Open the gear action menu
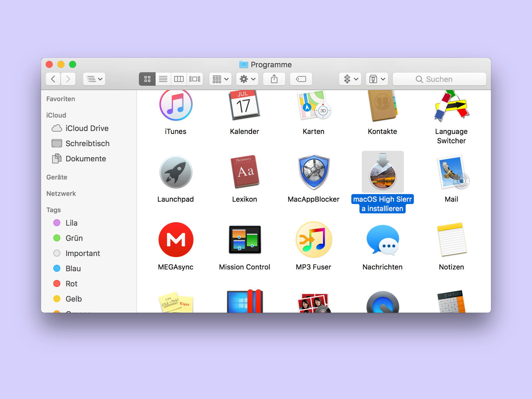Screen dimensions: 532x399 pos(247,79)
